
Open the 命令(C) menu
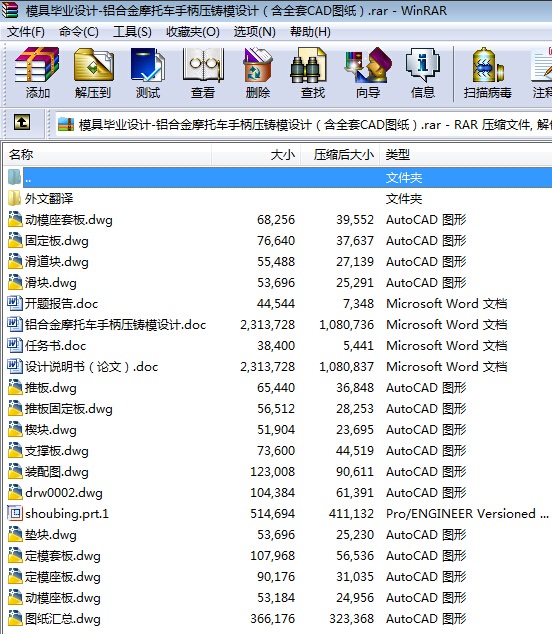coord(78,32)
